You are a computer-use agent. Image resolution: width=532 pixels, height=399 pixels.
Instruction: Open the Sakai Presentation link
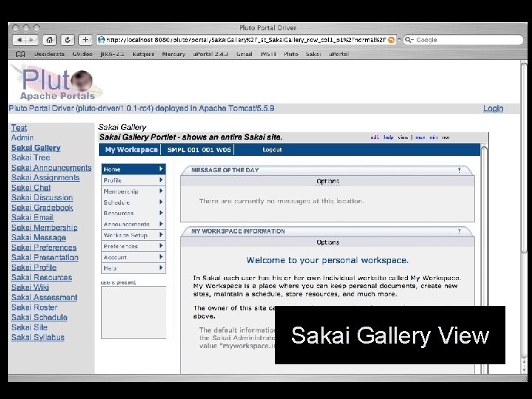[45, 258]
